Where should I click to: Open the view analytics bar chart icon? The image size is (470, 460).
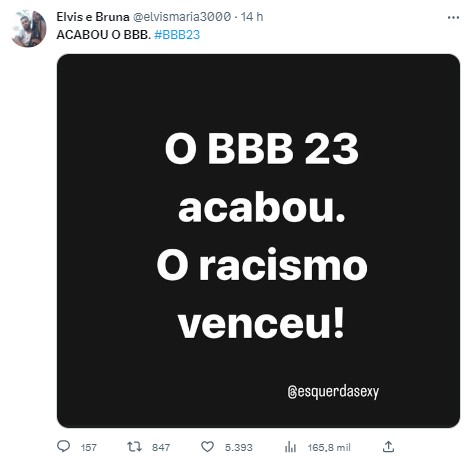(290, 446)
